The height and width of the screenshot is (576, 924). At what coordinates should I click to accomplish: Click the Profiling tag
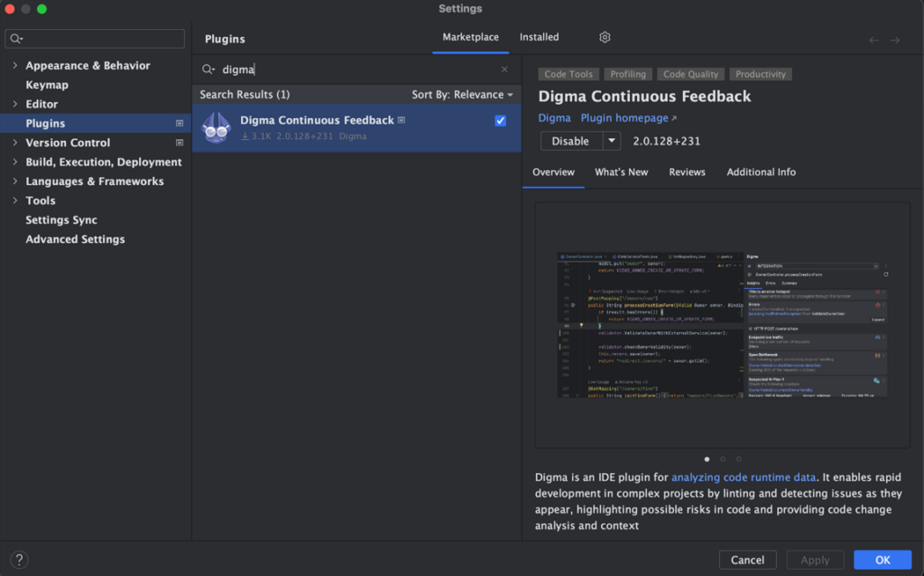click(x=628, y=74)
